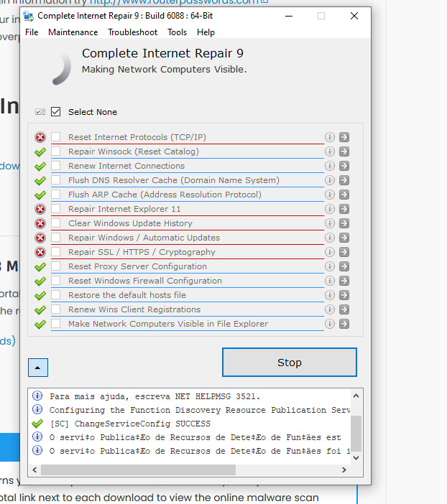Run Repair Windows / Automatic Updates arrow

[344, 238]
